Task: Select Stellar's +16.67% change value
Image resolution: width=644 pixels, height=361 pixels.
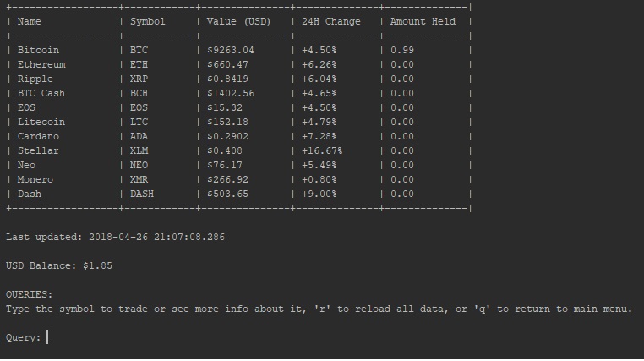Action: coord(322,150)
